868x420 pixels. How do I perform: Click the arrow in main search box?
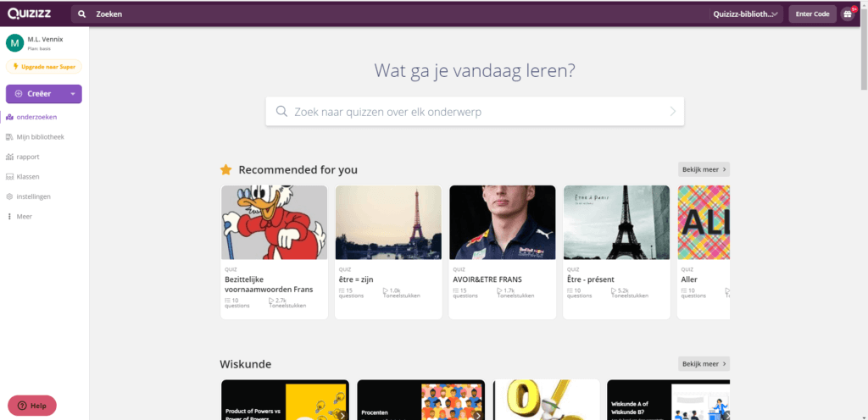(673, 112)
